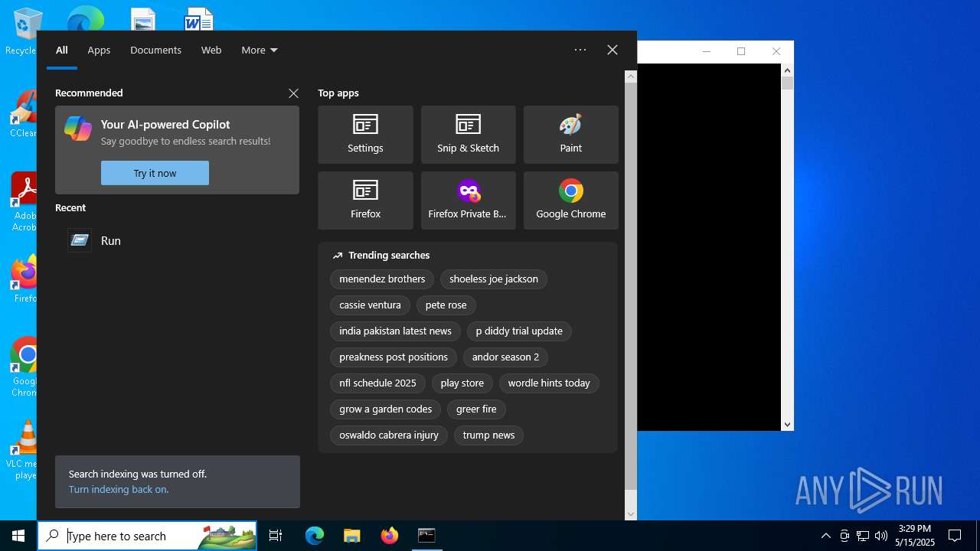The width and height of the screenshot is (980, 551).
Task: Open network status tray icon
Action: point(863,536)
